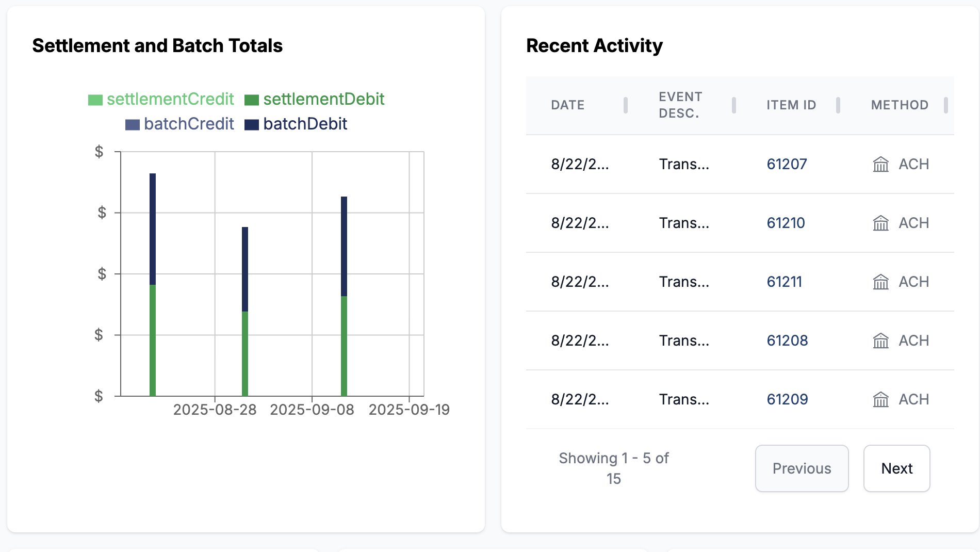980x552 pixels.
Task: Click Next to view more activity
Action: (x=896, y=468)
